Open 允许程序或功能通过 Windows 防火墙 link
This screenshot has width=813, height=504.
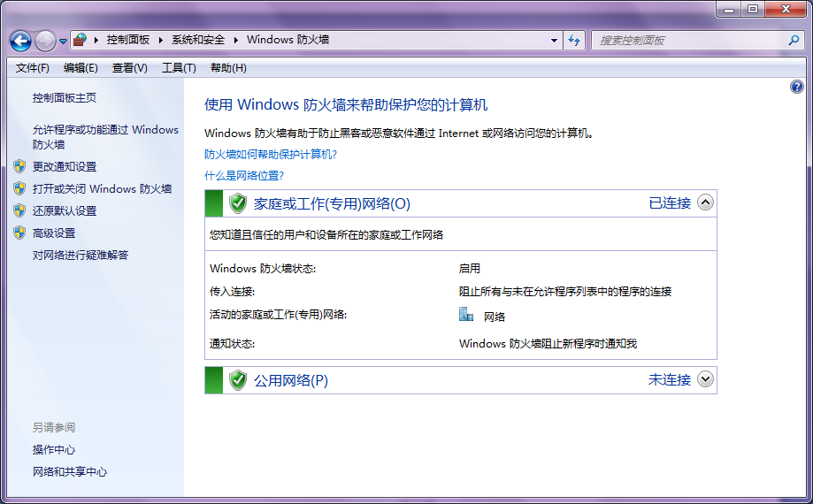click(105, 137)
